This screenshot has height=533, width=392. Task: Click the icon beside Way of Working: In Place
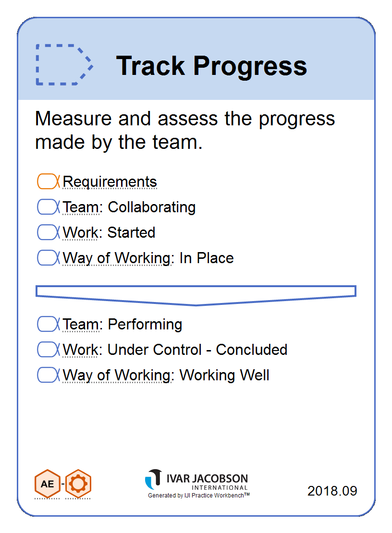coord(49,258)
